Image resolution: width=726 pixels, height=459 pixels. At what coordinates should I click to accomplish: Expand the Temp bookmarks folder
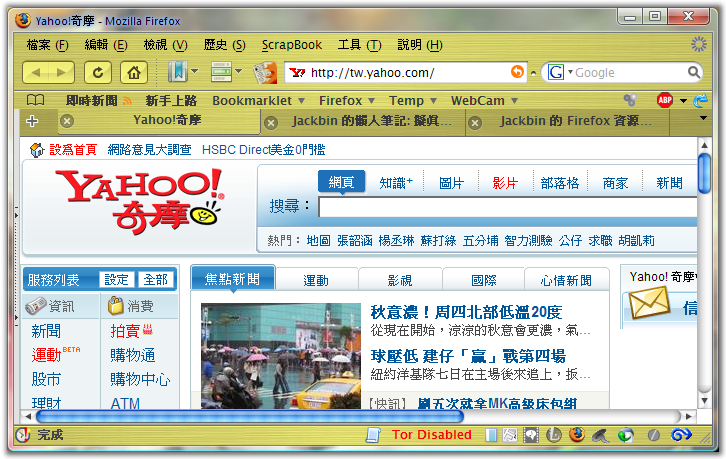[413, 101]
